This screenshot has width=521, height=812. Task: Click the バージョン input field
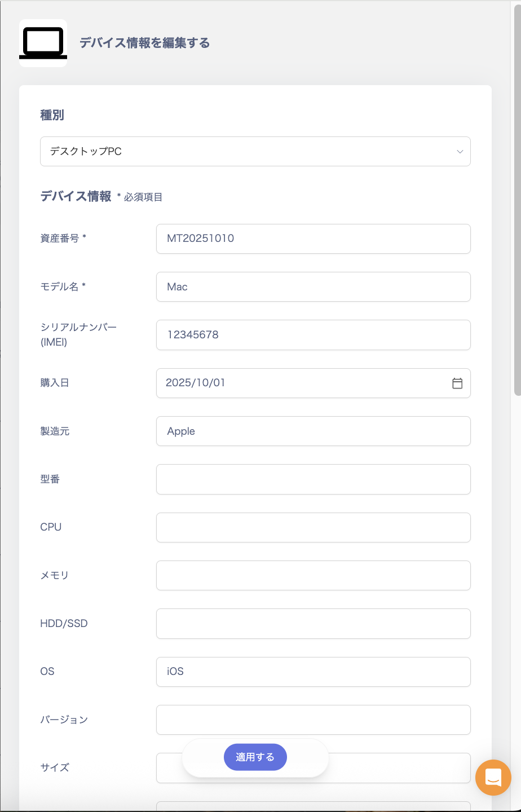[313, 720]
